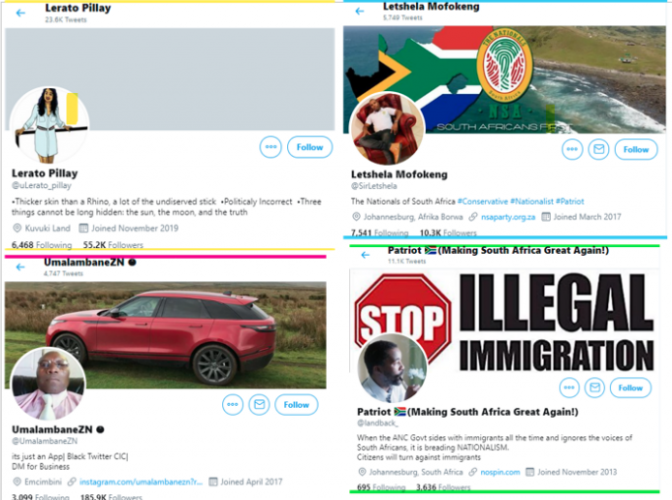This screenshot has height=500, width=672.
Task: Open UmalambaneZN's instagram.com link
Action: click(x=141, y=482)
